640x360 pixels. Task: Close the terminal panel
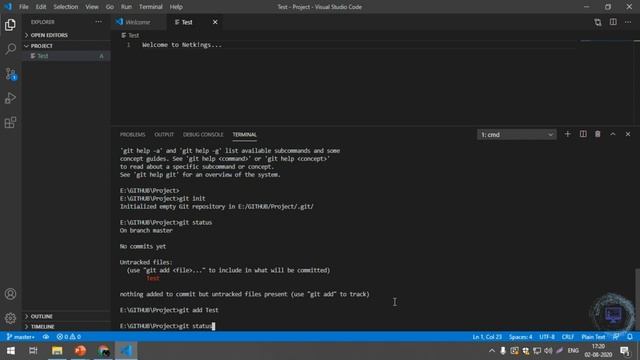point(628,134)
